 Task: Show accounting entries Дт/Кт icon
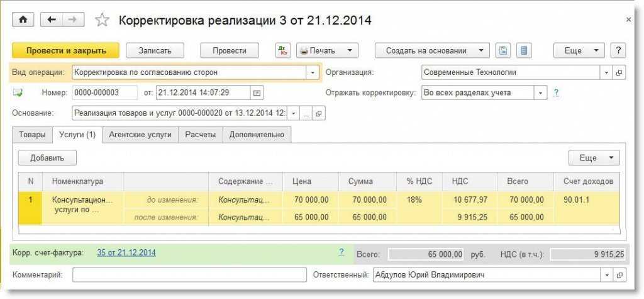[283, 51]
